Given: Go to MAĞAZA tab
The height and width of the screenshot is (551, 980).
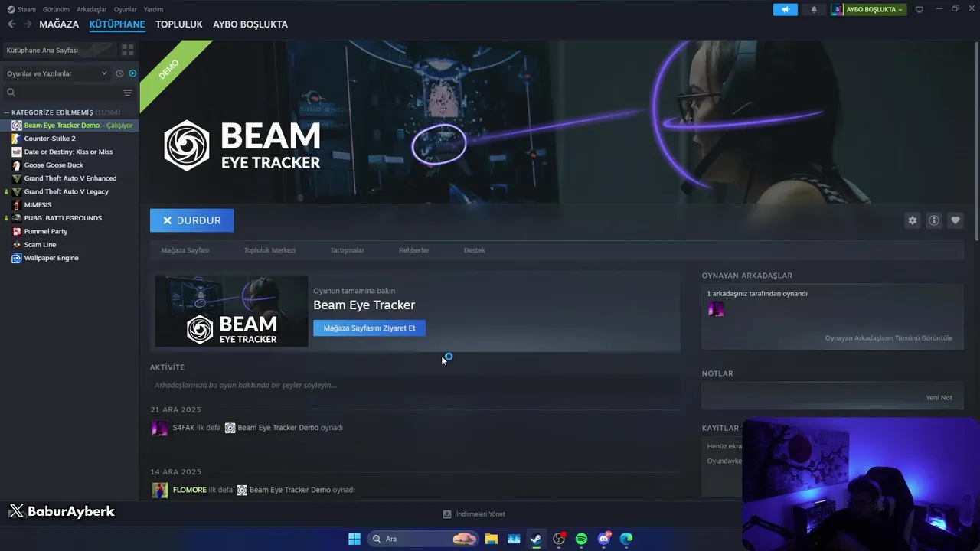Looking at the screenshot, I should point(59,24).
